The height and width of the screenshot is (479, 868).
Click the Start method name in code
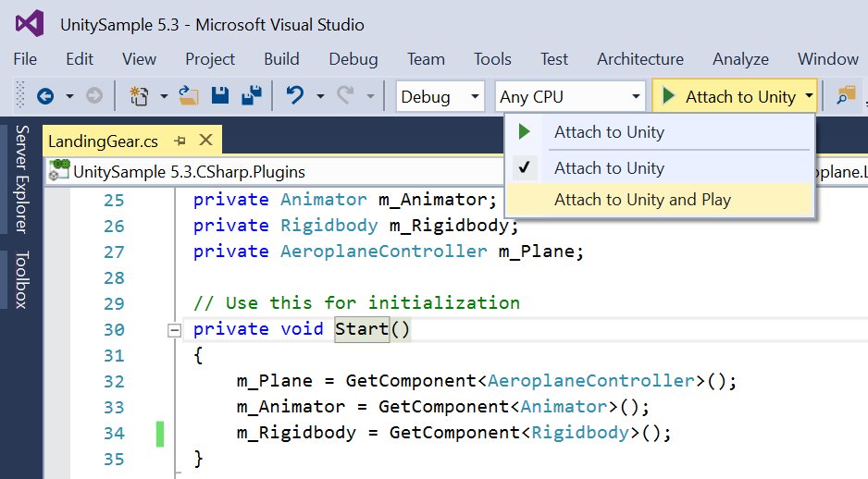[362, 329]
